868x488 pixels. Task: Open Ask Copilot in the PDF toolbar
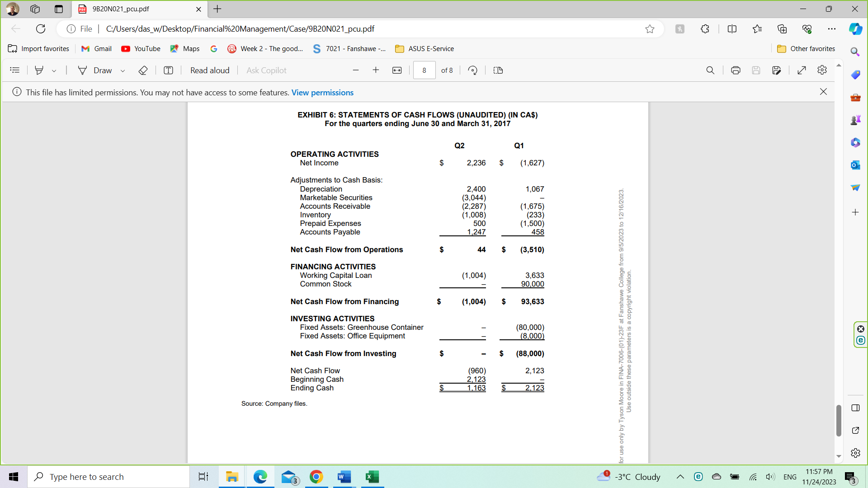[x=266, y=70]
